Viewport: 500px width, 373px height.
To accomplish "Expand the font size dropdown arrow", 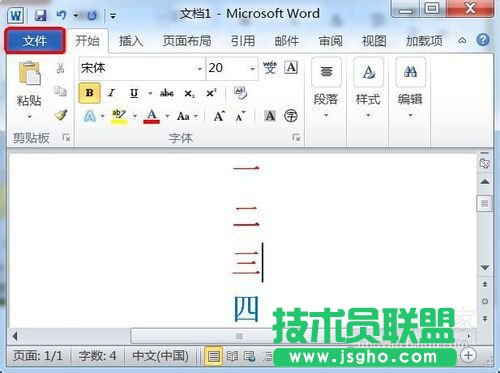I will click(253, 69).
